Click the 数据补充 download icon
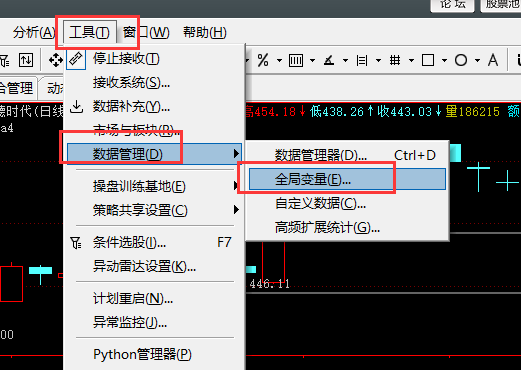Image resolution: width=521 pixels, height=370 pixels. [x=77, y=106]
